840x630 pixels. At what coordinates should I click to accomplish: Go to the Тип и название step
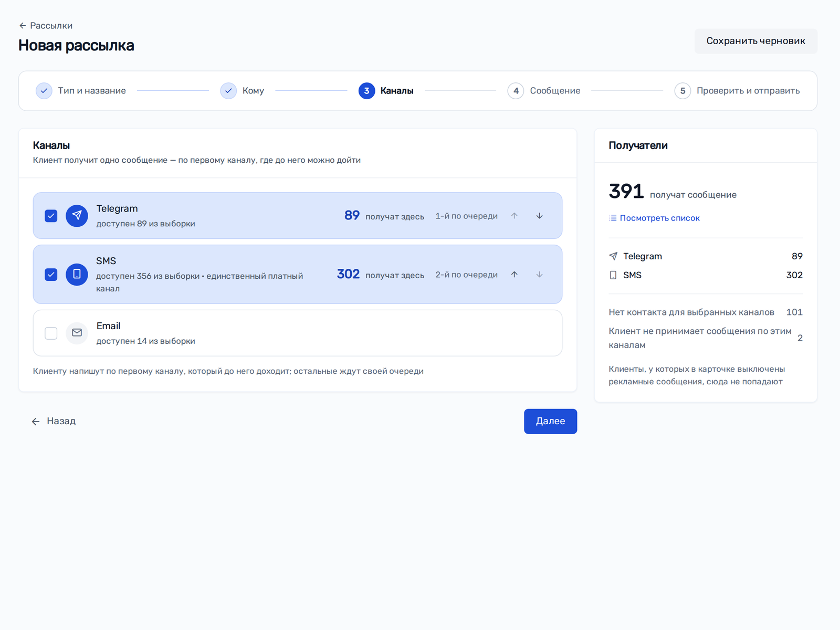(92, 91)
